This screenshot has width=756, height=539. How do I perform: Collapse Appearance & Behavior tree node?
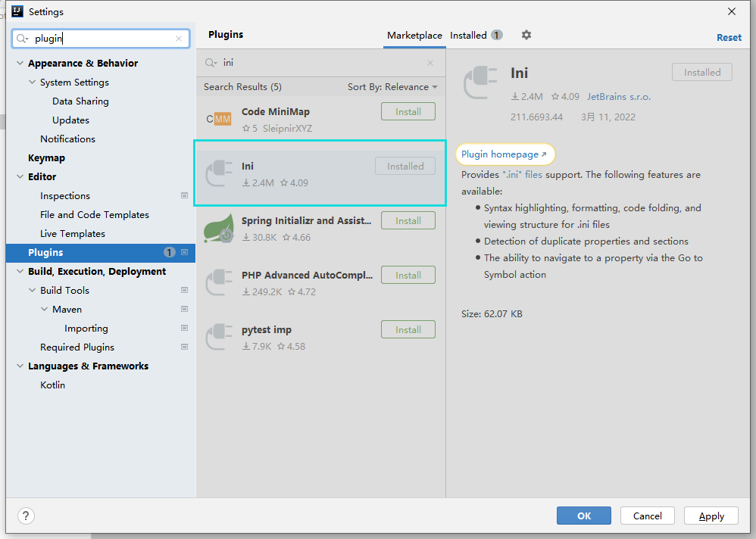[20, 63]
